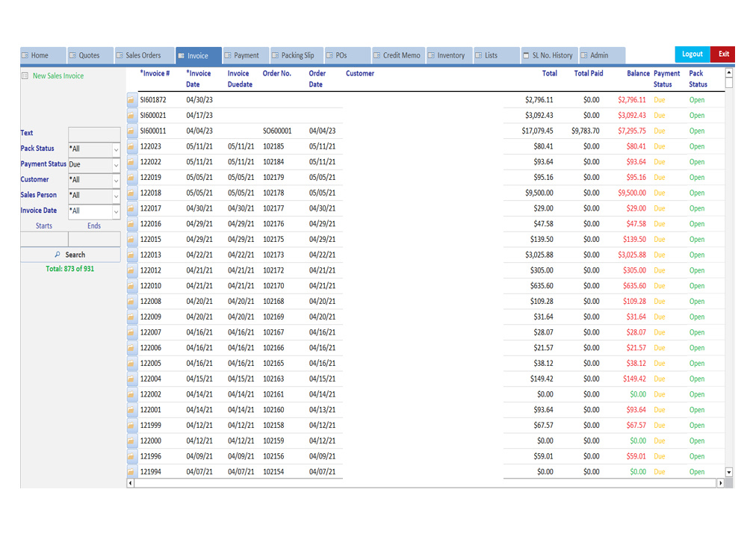
Task: Expand the Payment Status dropdown
Action: point(116,165)
